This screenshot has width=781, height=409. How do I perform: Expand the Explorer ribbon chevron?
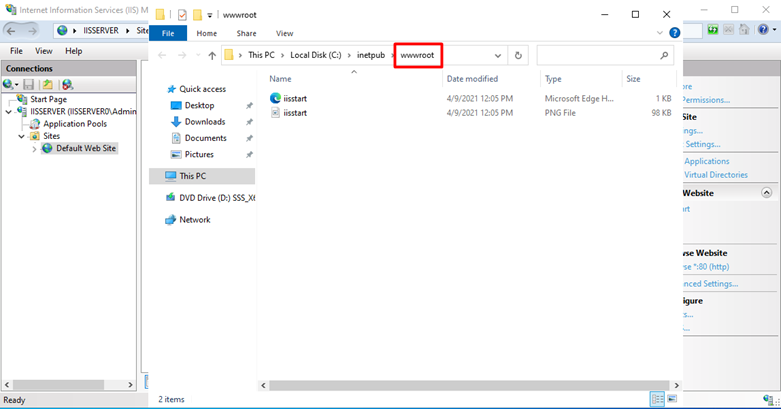point(659,33)
